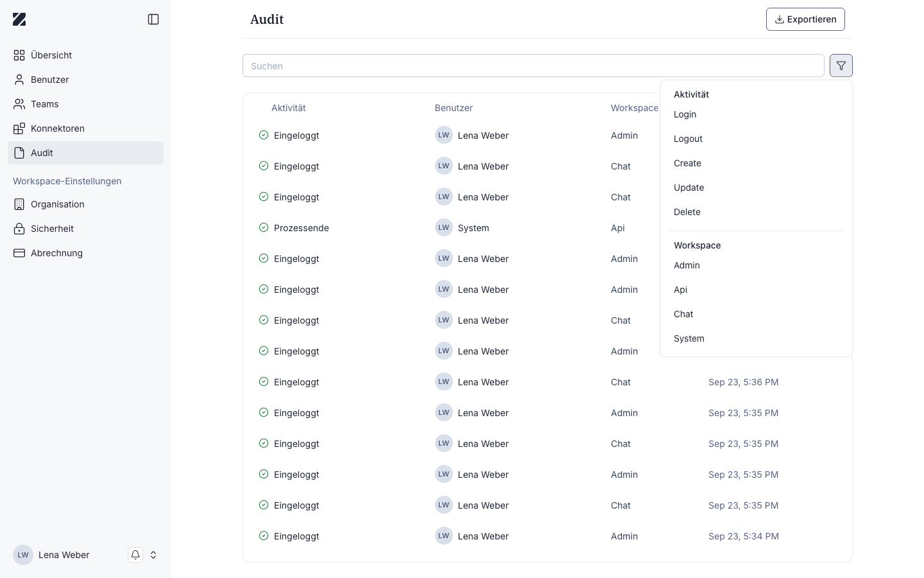Filter activity by Logout
This screenshot has height=578, width=924.
[x=757, y=139]
